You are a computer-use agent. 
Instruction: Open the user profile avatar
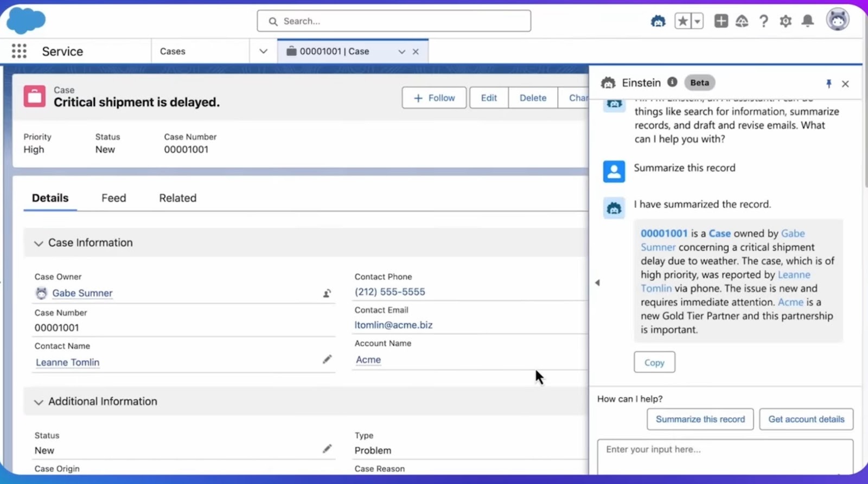point(838,20)
